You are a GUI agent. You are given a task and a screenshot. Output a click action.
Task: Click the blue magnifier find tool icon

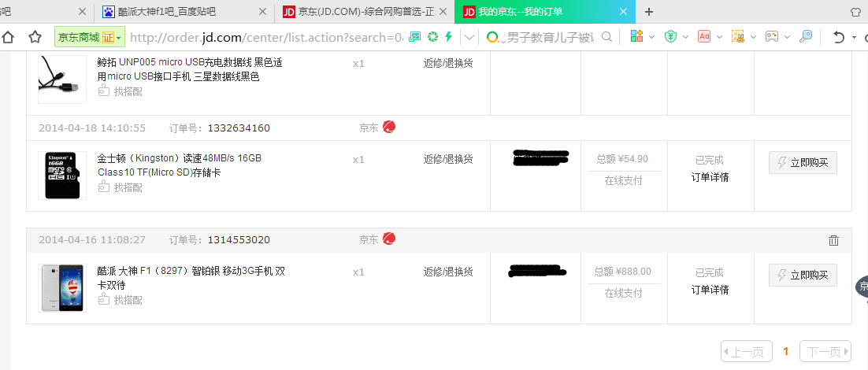[x=806, y=37]
